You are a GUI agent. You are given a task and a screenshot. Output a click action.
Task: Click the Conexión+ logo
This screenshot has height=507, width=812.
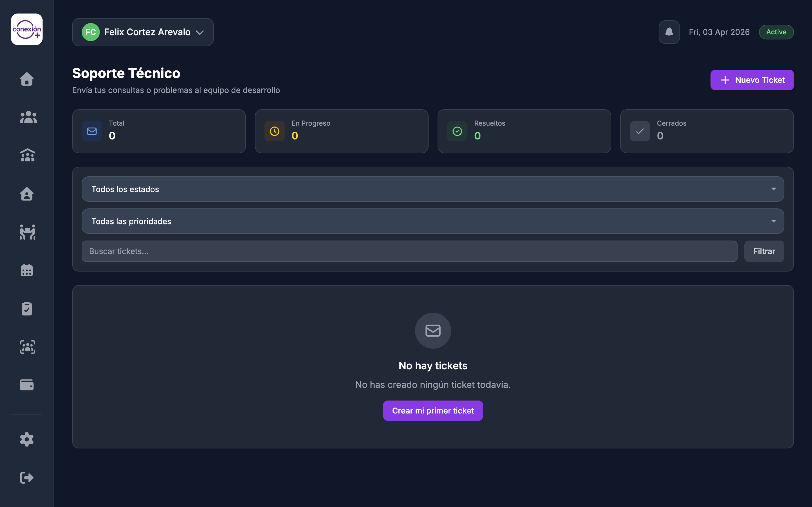click(27, 30)
